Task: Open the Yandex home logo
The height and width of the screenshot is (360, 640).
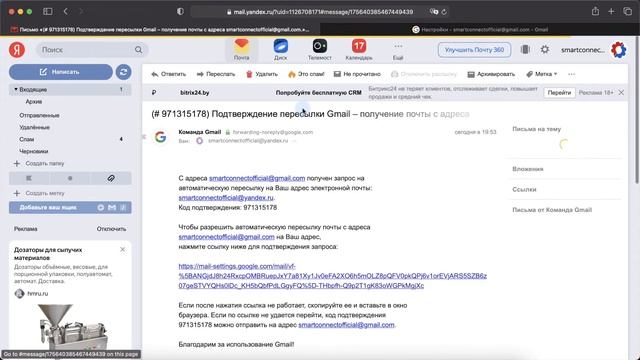Action: pos(17,50)
